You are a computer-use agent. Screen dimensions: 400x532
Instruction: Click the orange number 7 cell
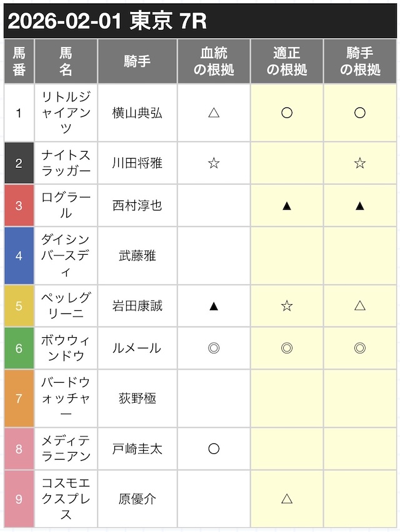point(19,398)
